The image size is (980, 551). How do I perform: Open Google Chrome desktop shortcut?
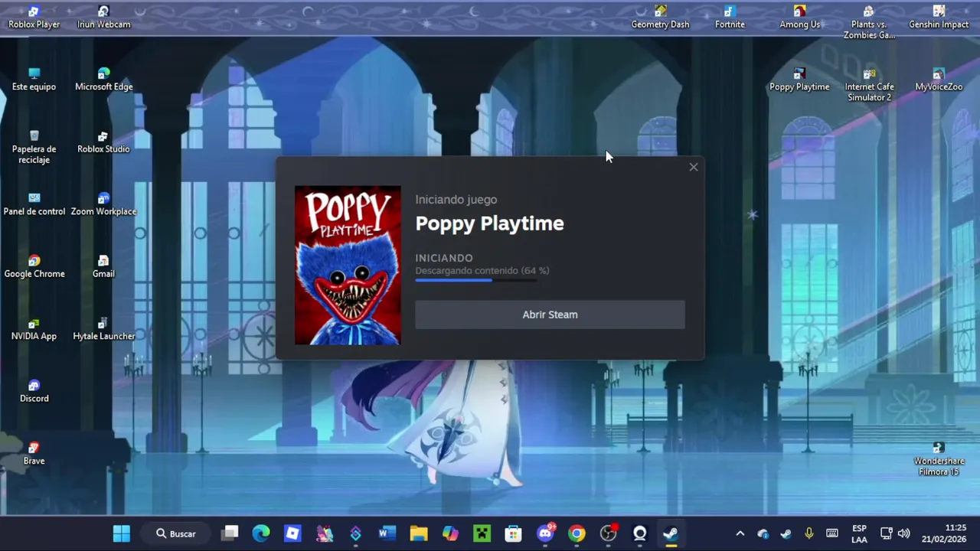34,267
